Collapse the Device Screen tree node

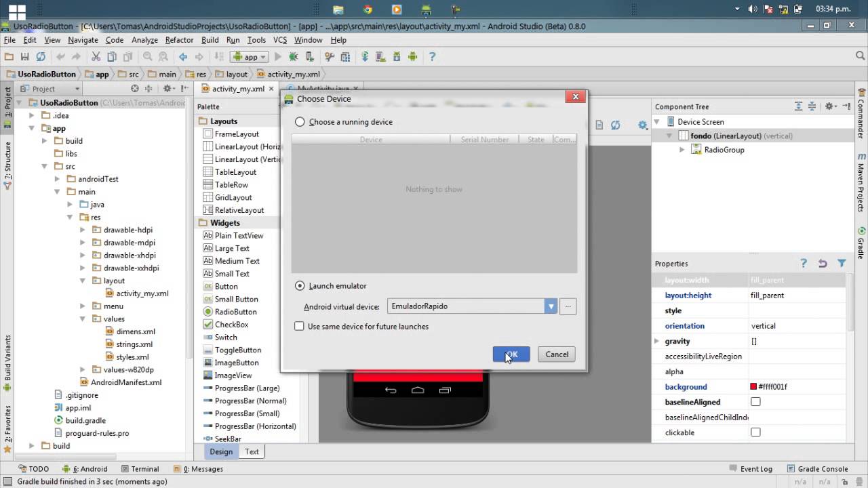[656, 122]
